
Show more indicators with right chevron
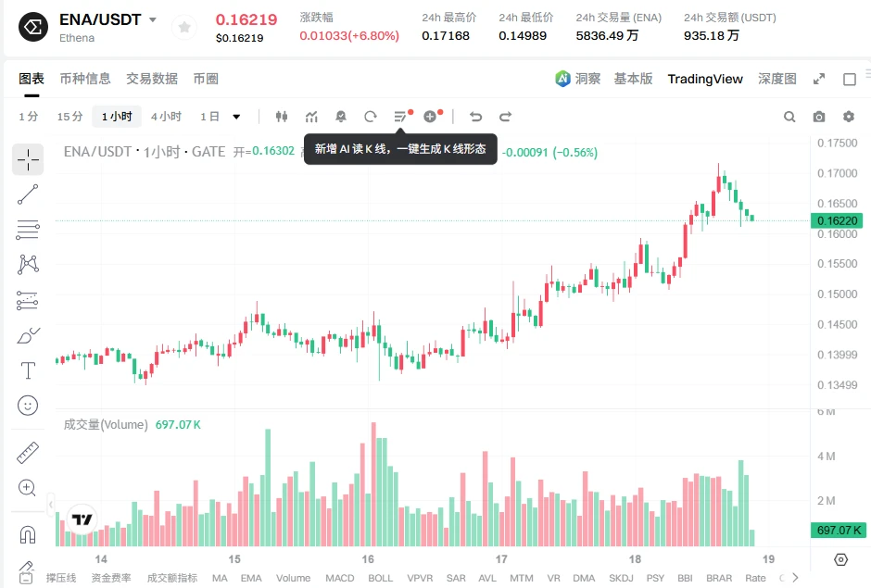[x=795, y=578]
